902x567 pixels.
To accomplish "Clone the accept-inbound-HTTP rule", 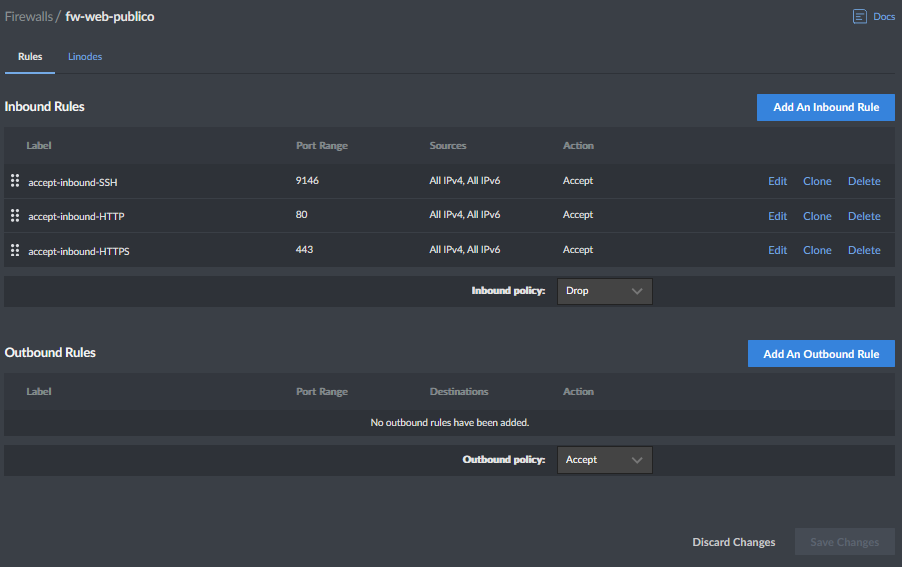I will (817, 216).
